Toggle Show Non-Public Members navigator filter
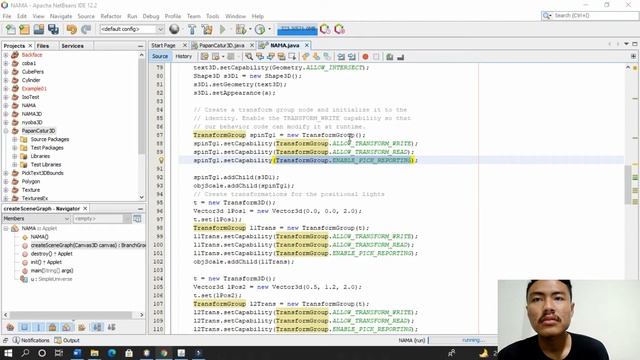The width and height of the screenshot is (640, 360). coord(53,327)
